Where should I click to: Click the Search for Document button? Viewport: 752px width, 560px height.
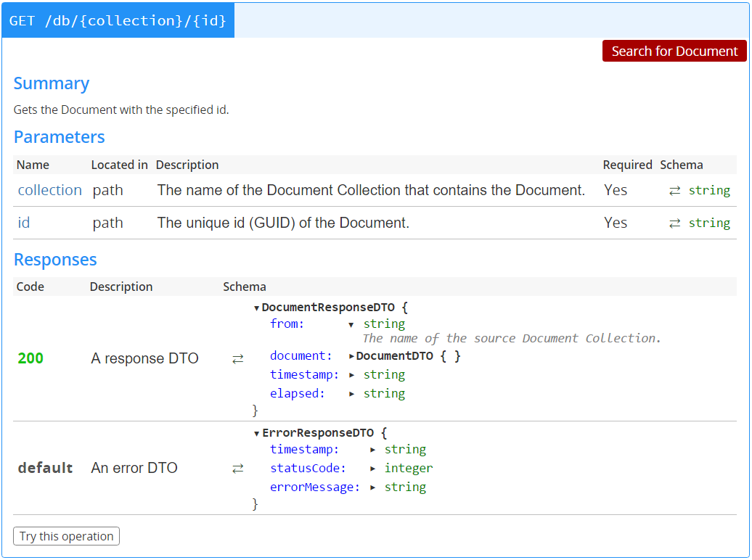(674, 51)
